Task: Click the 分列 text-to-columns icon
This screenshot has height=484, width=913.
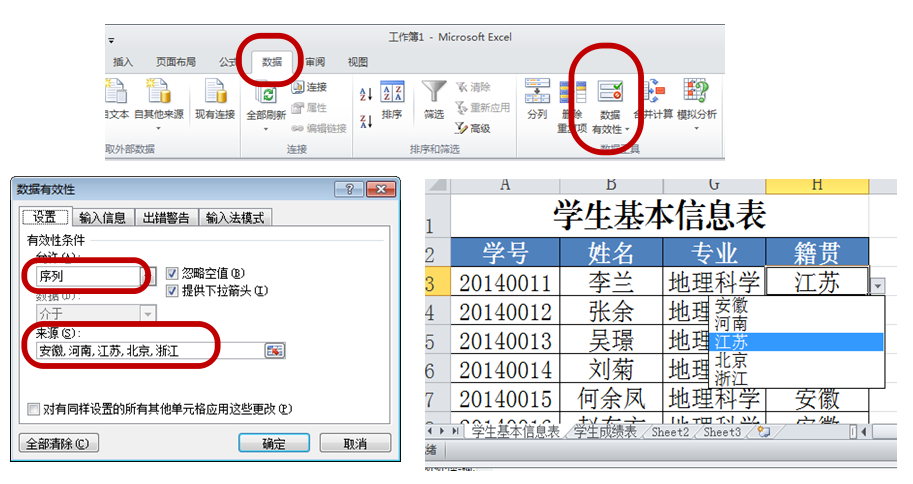Action: pos(537,91)
